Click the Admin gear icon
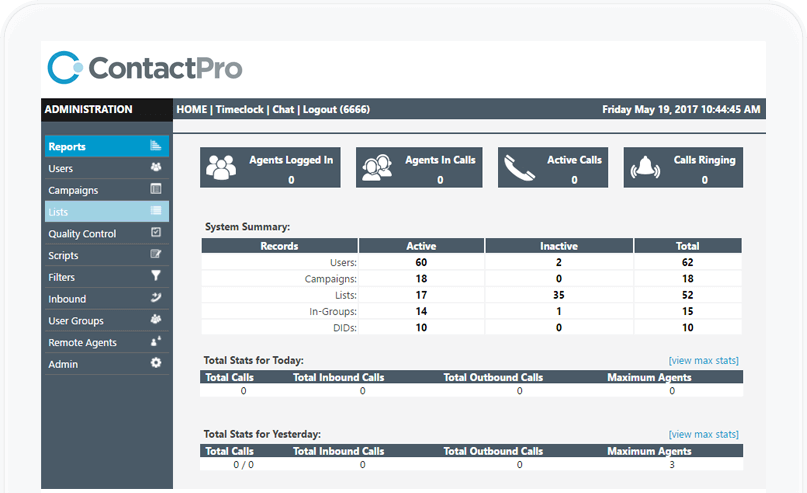The width and height of the screenshot is (807, 493). click(x=155, y=363)
